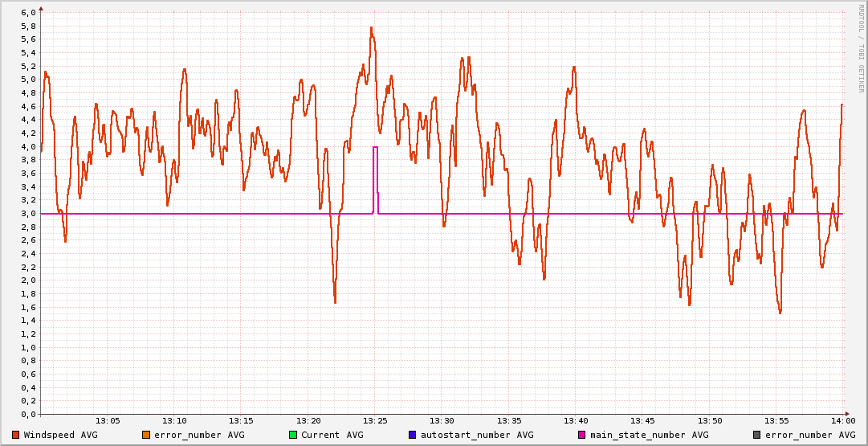Click the red Windspeed AVG legend swatch
868x446 pixels.
pyautogui.click(x=16, y=435)
